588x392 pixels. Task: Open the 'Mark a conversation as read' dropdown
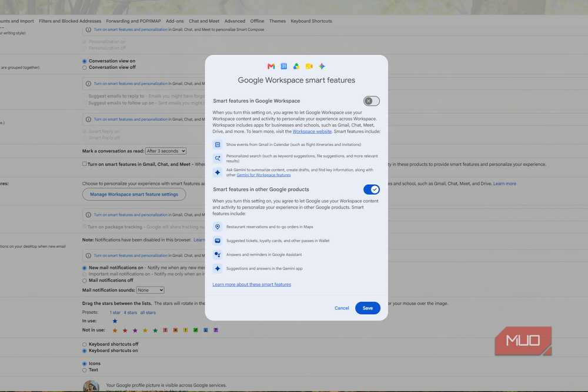tap(166, 151)
